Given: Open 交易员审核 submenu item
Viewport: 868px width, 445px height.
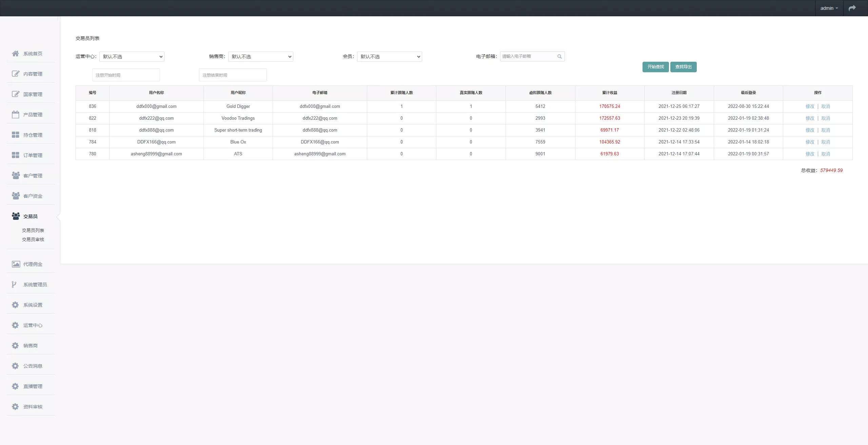Looking at the screenshot, I should pyautogui.click(x=33, y=239).
